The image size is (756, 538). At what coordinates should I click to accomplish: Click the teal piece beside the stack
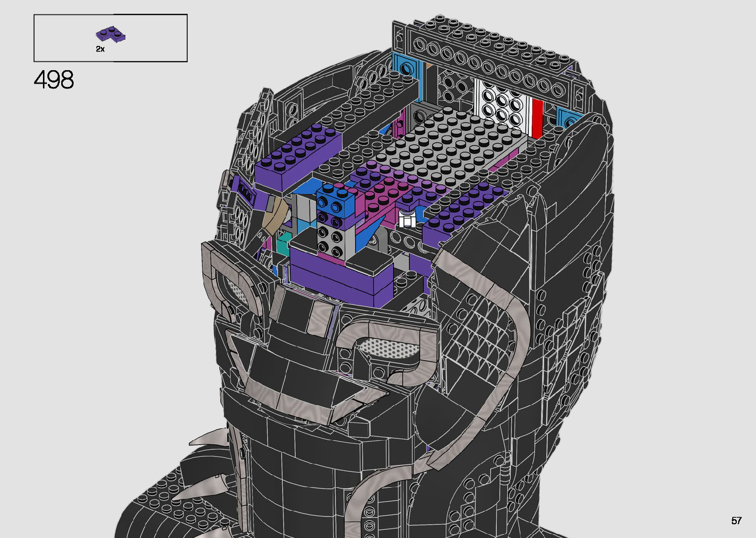click(x=283, y=244)
